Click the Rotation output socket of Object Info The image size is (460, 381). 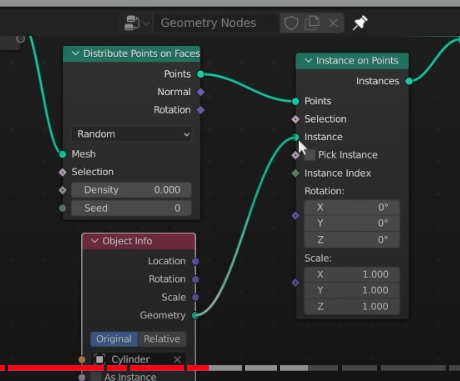click(x=196, y=279)
